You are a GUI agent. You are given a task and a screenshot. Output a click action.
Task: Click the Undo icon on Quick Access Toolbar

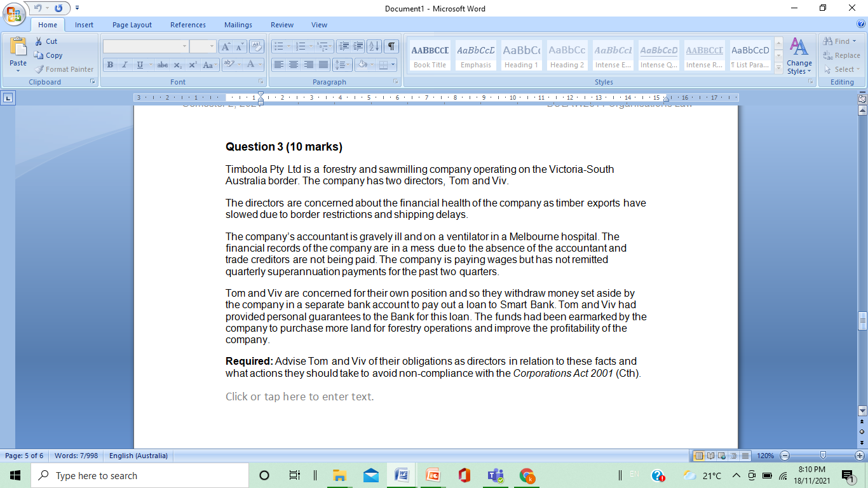click(x=39, y=8)
